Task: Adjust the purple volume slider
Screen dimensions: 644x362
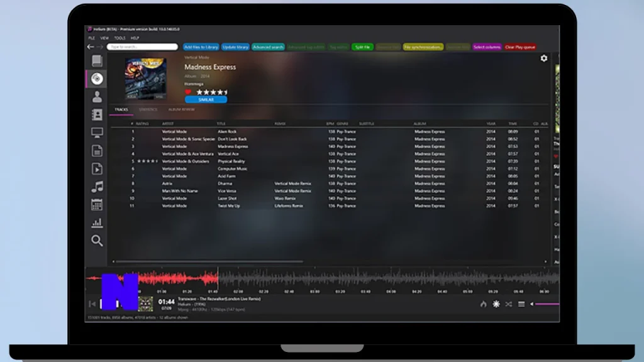Action: (x=547, y=304)
